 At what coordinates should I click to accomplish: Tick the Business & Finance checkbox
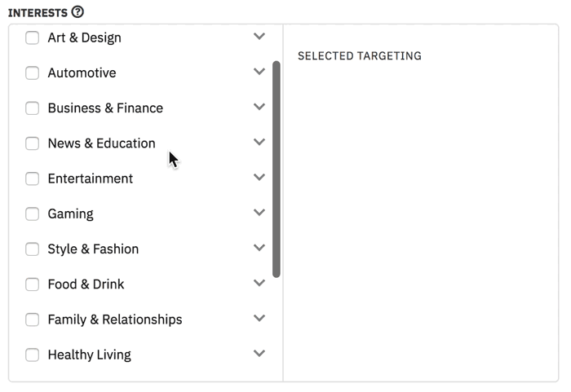point(33,108)
